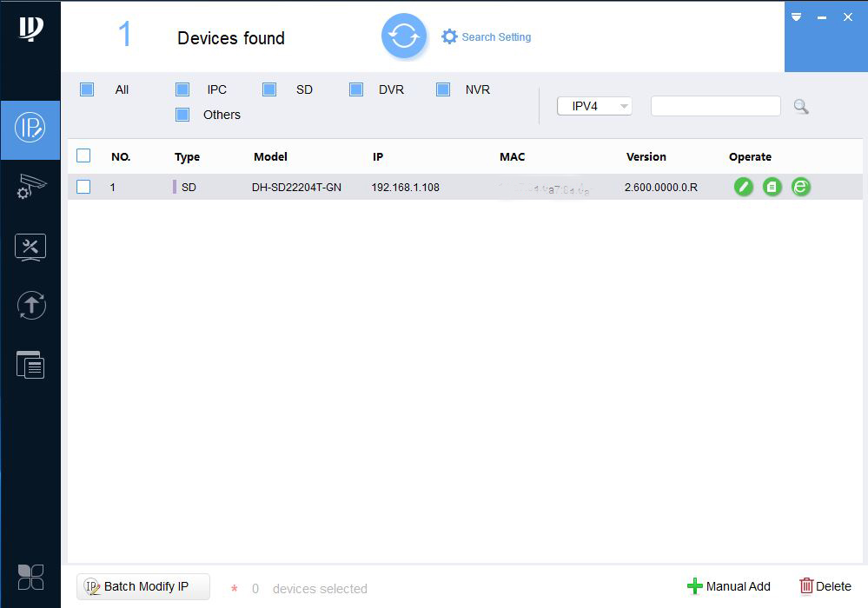Select the IP address 192.168.1.108

pos(405,187)
